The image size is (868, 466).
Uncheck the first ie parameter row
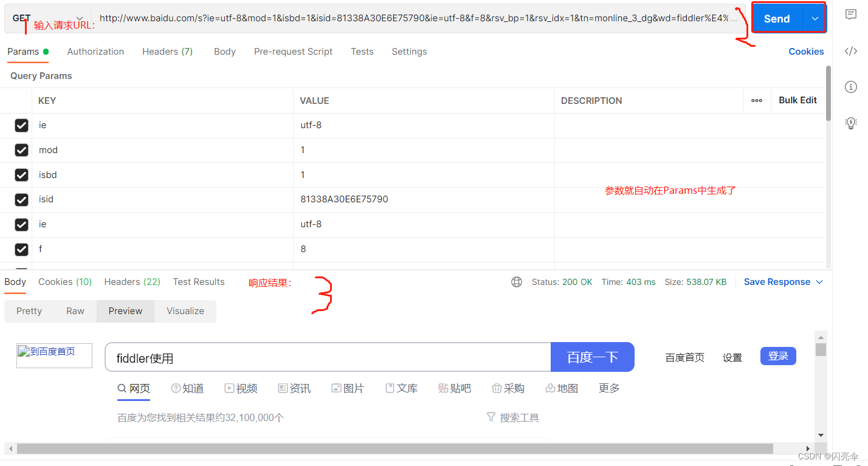(21, 125)
